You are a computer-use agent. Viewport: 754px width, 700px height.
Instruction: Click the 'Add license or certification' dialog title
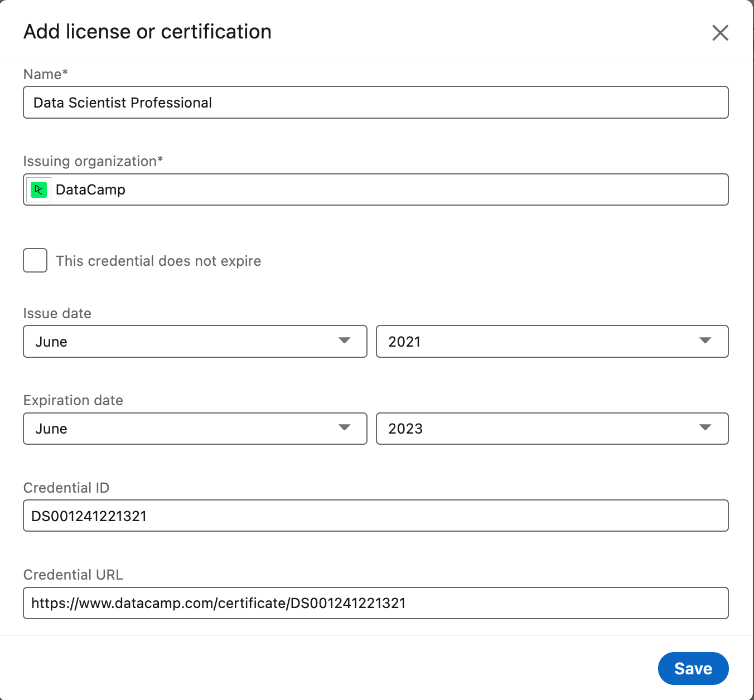click(147, 32)
